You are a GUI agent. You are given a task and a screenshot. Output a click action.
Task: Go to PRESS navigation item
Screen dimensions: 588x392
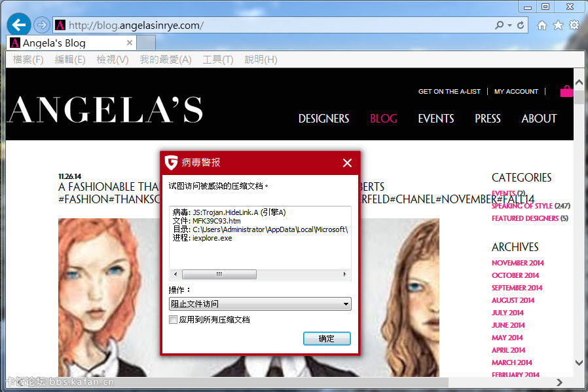coord(488,119)
